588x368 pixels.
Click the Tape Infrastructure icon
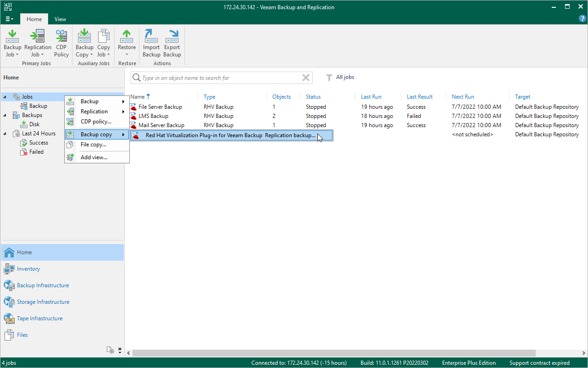pos(9,318)
